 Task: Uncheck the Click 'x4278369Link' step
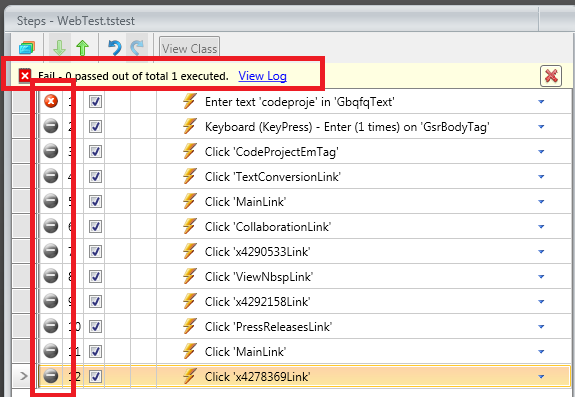pyautogui.click(x=95, y=376)
